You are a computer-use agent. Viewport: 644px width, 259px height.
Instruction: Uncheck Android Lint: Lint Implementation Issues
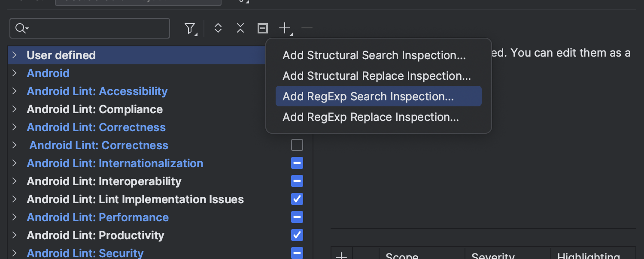tap(297, 199)
